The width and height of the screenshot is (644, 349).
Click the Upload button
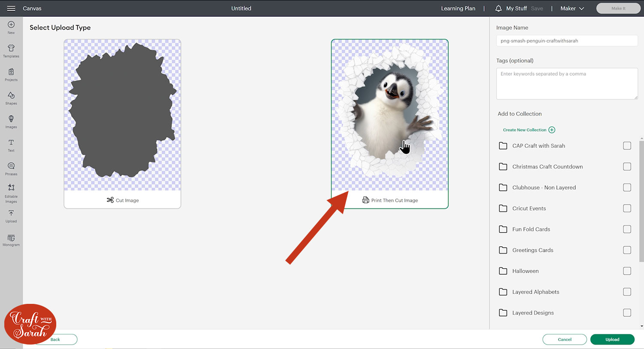point(612,340)
